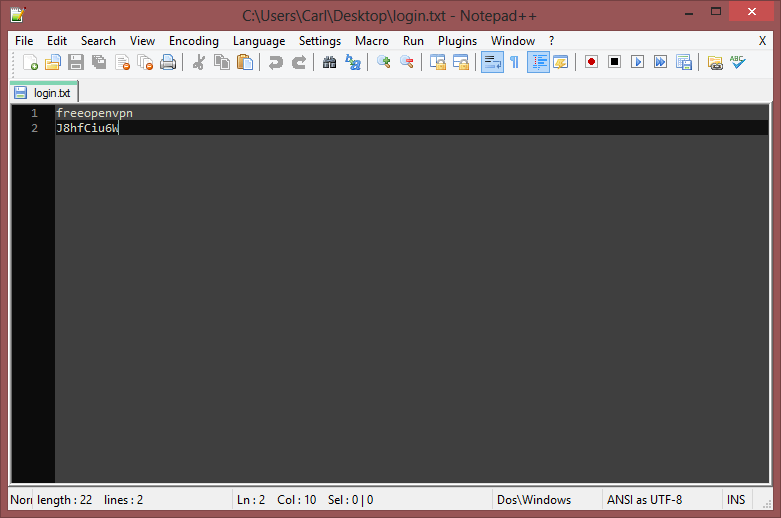Toggle synchronize horizontal scrolling
This screenshot has width=781, height=518.
461,62
